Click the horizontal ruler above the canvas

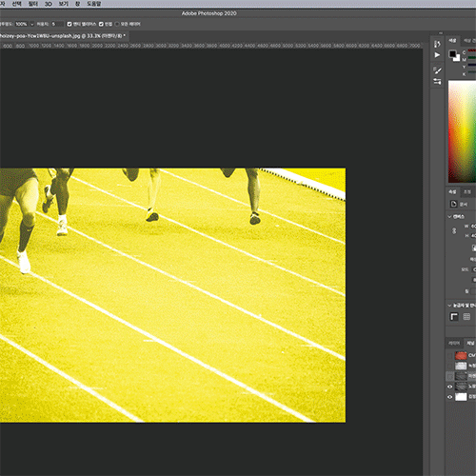click(x=211, y=46)
